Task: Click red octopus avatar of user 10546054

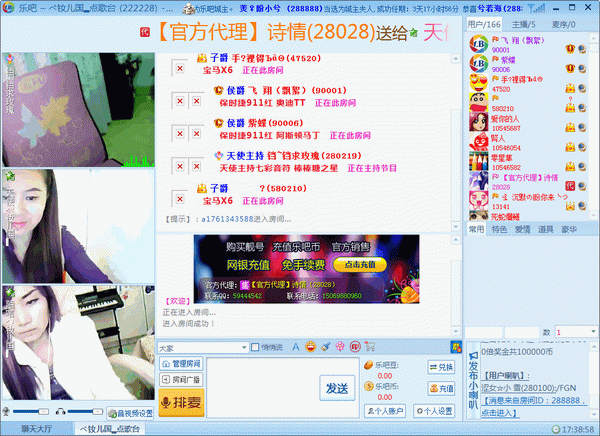Action: click(x=478, y=142)
